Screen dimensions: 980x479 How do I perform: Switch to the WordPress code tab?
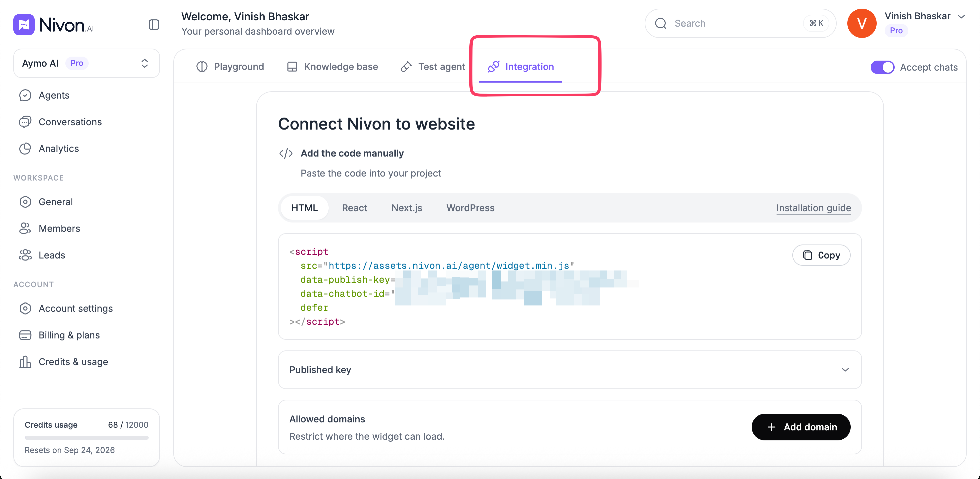[x=470, y=208]
